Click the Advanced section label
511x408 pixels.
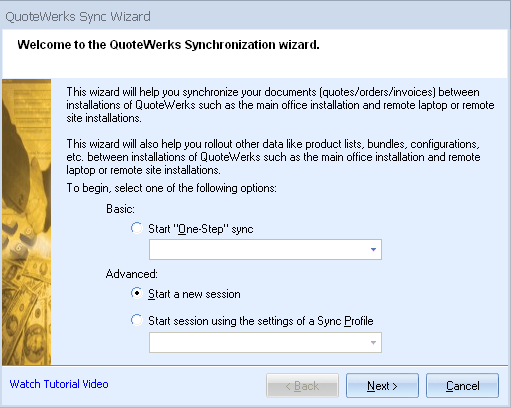coord(132,274)
